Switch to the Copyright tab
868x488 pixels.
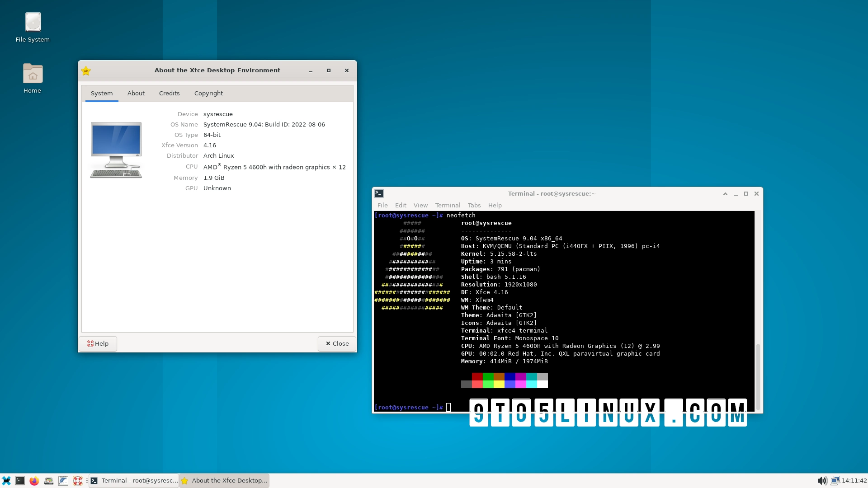[208, 93]
